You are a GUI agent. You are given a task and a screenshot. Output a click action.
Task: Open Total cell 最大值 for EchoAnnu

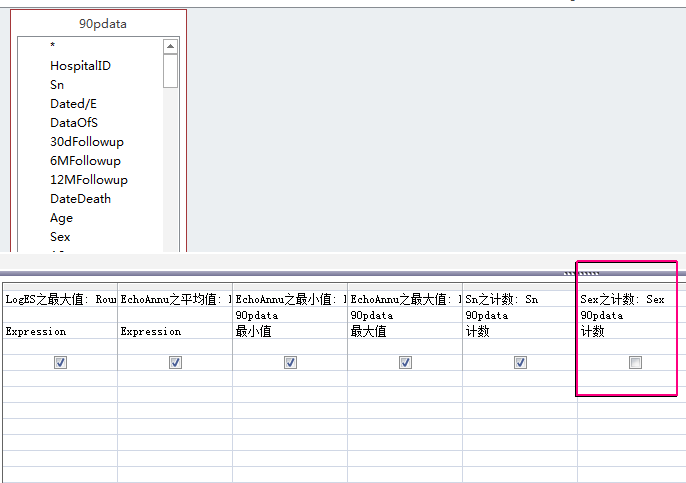coord(405,331)
